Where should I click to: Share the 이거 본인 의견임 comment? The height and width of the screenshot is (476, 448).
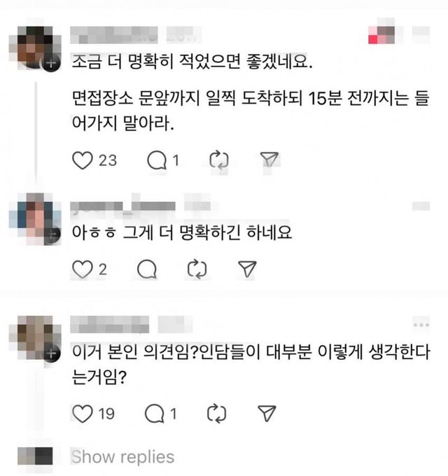(x=267, y=413)
